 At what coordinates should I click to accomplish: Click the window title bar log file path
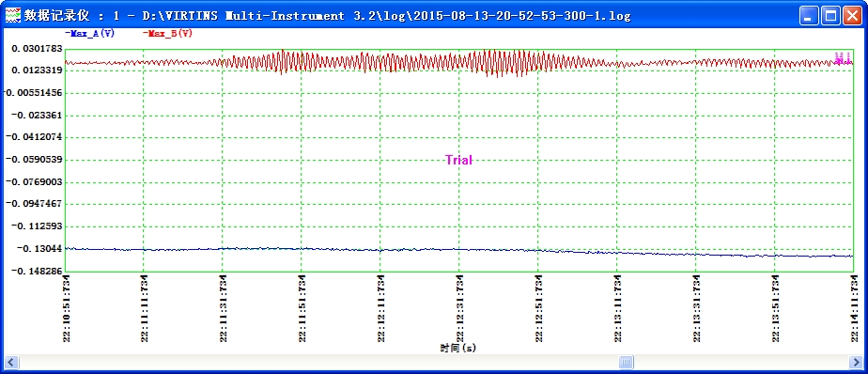387,16
